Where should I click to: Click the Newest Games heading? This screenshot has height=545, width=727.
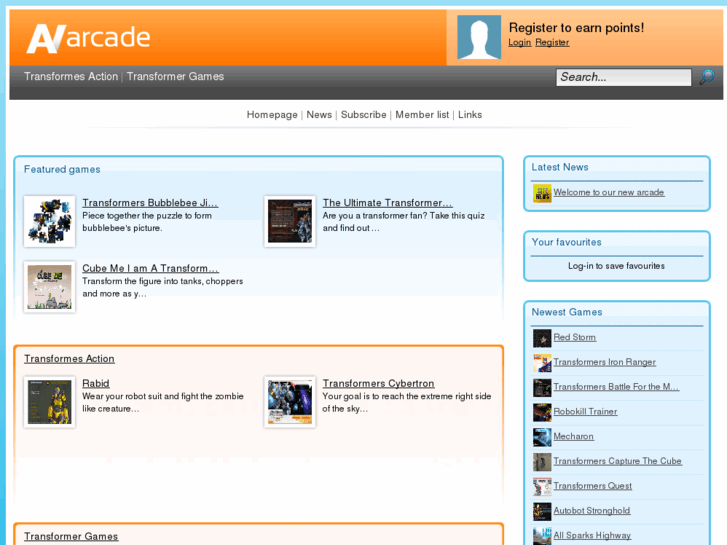click(567, 312)
